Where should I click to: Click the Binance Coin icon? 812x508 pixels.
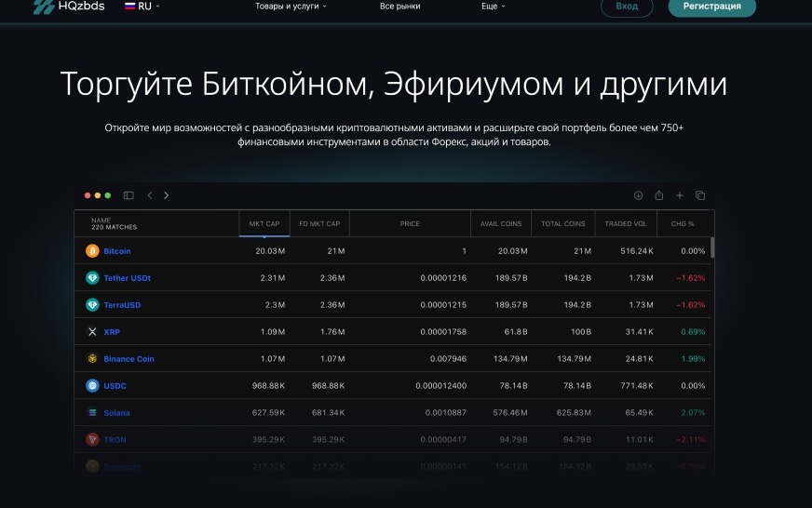(92, 358)
